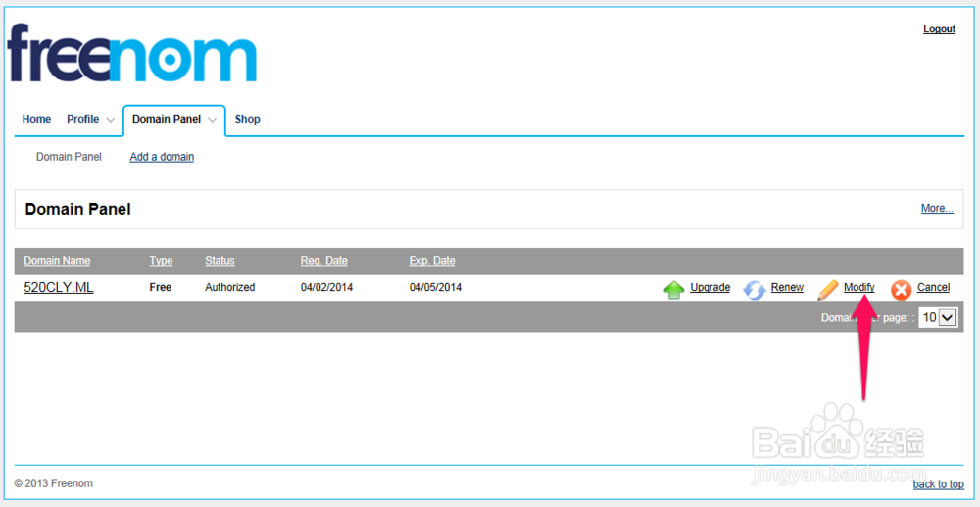Click registration date 04/02/2014
Viewport: 980px width, 507px height.
327,287
